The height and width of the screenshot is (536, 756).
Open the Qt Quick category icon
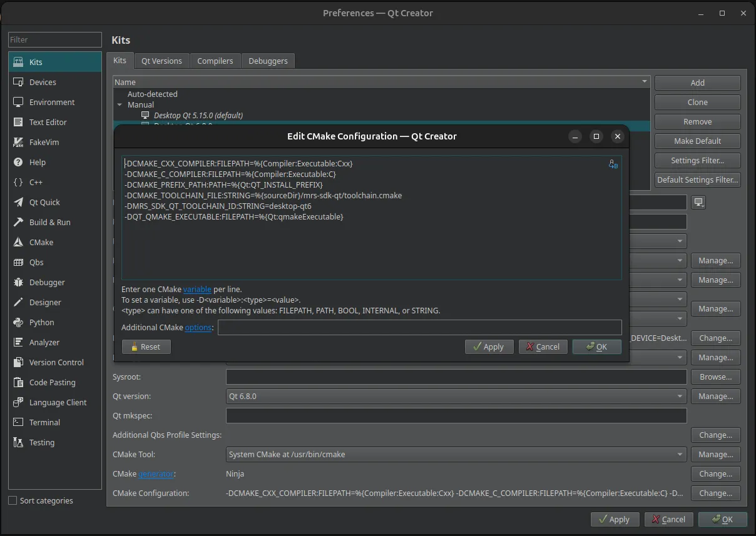(x=18, y=202)
